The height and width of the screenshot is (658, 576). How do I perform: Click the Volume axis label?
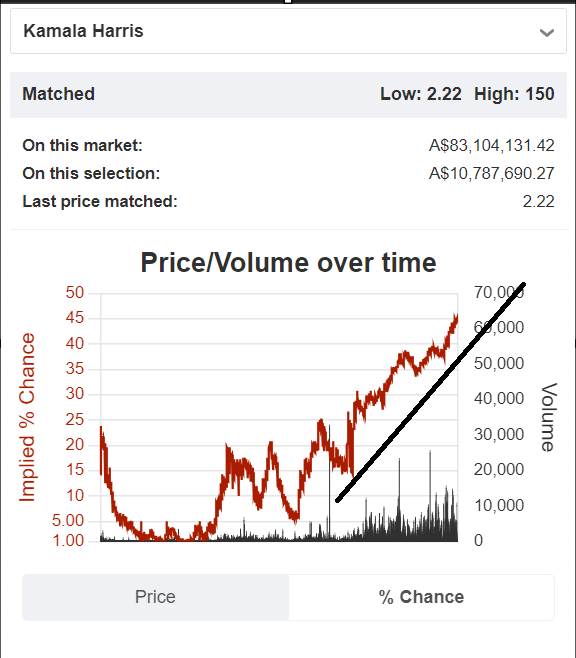548,417
